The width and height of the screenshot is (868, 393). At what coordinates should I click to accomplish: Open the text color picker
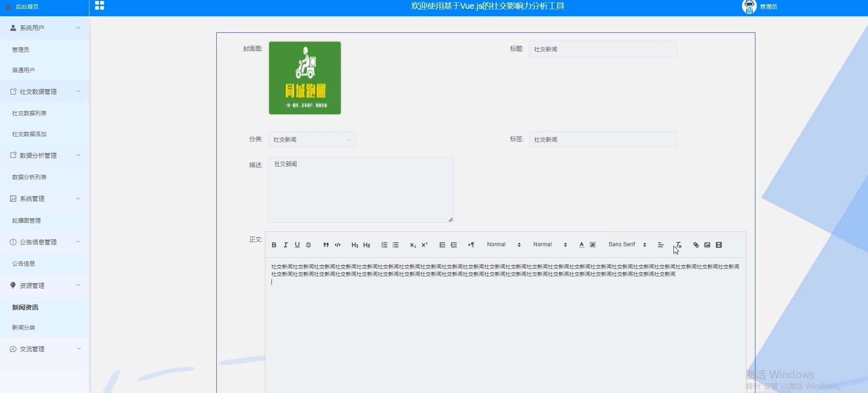pyautogui.click(x=581, y=245)
